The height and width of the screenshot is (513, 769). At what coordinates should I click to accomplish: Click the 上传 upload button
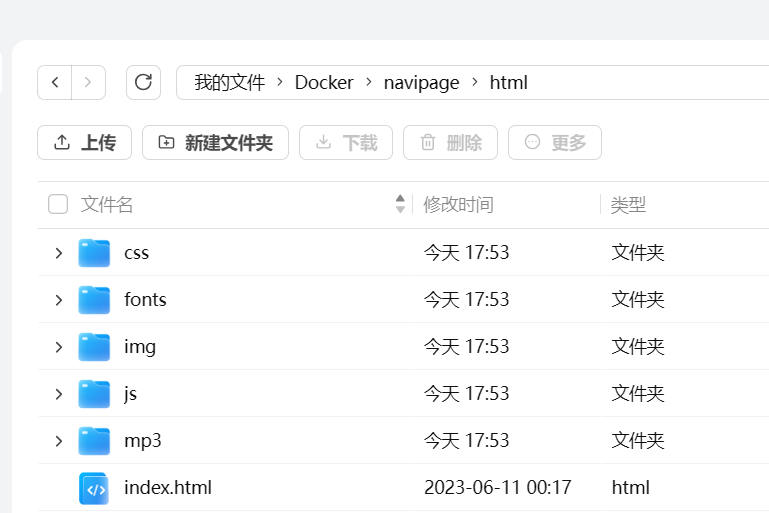[x=84, y=143]
